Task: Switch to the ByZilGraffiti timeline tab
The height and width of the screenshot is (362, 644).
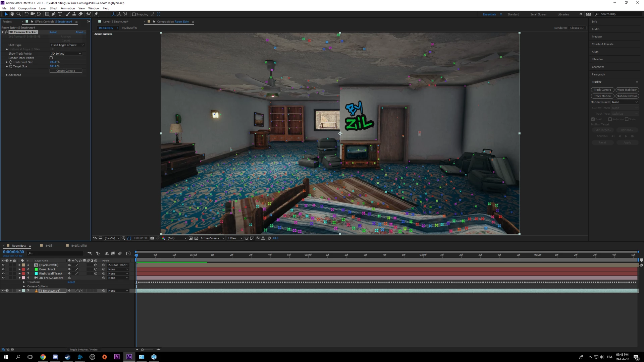Action: coord(78,246)
